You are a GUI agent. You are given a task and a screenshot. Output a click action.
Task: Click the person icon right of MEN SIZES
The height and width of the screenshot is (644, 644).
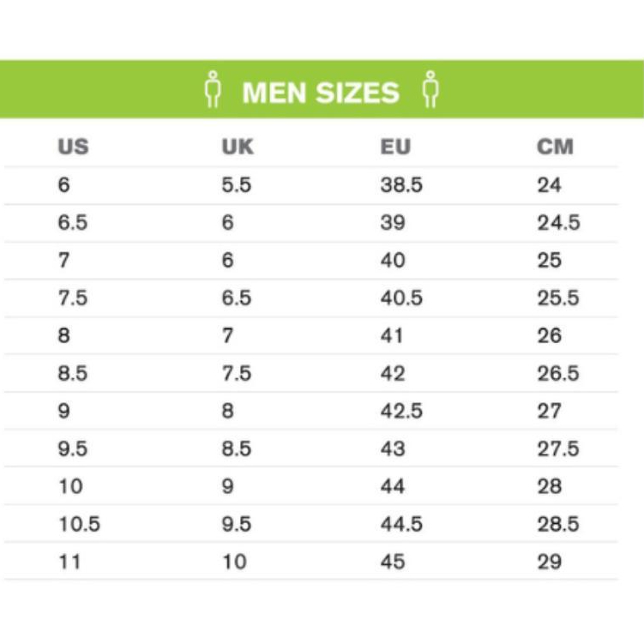(x=431, y=90)
